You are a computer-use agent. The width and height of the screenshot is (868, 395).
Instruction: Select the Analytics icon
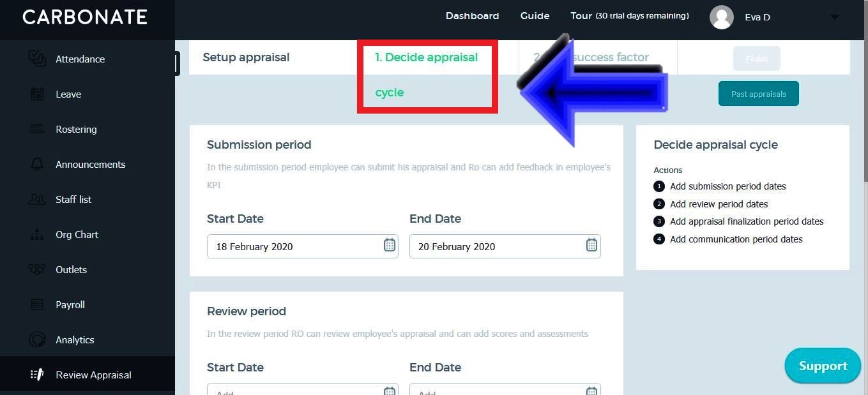pyautogui.click(x=38, y=339)
